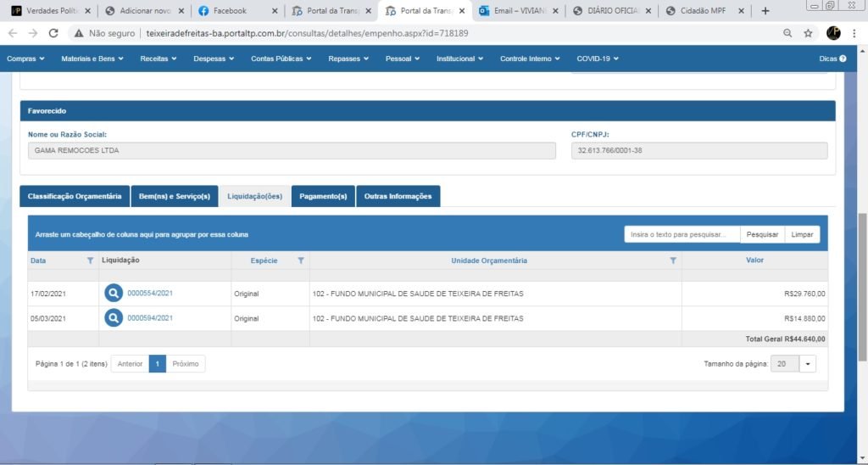Expand the Compras menu

tap(25, 59)
